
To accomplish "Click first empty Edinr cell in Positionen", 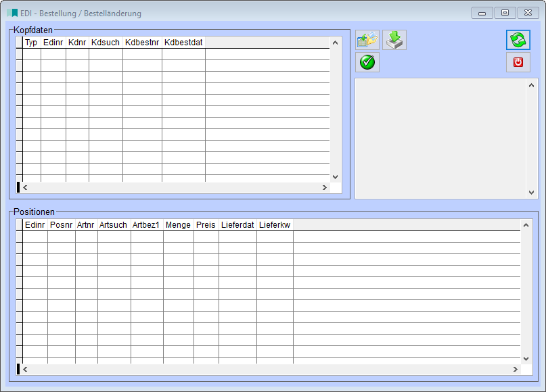I will point(35,237).
